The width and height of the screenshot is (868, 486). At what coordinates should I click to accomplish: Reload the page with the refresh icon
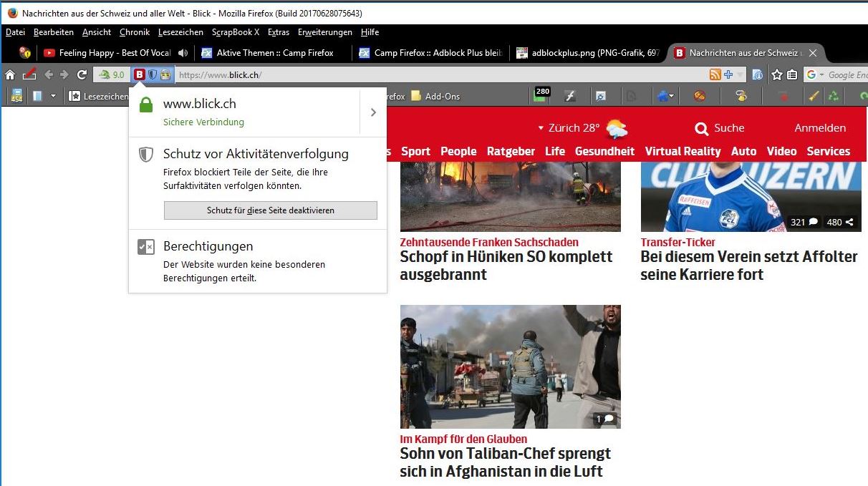point(82,74)
